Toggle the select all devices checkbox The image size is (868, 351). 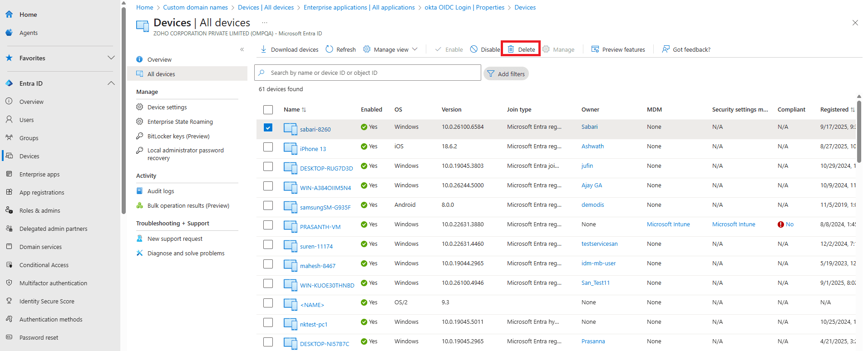[x=268, y=110]
